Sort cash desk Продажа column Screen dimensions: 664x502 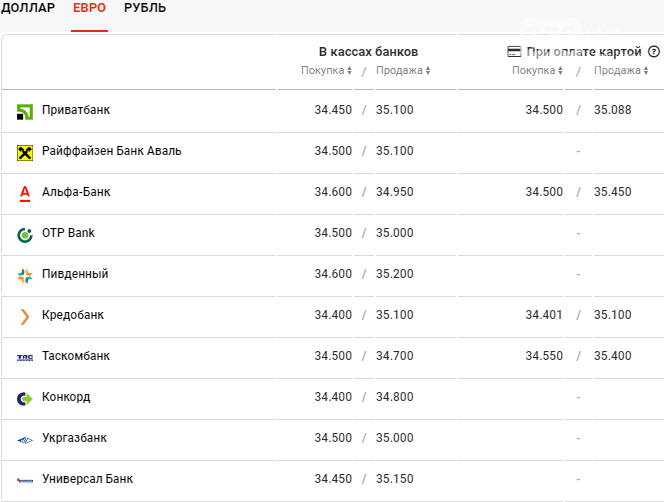403,70
